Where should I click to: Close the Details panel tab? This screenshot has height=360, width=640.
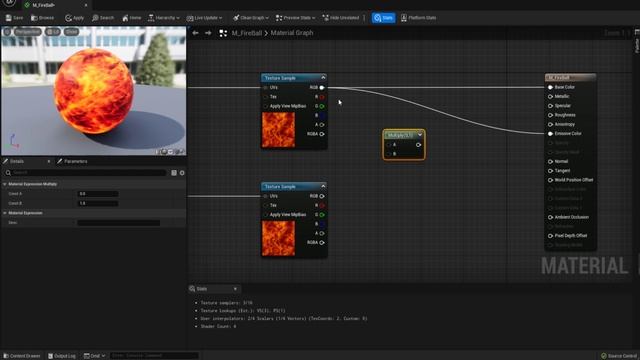(x=49, y=162)
